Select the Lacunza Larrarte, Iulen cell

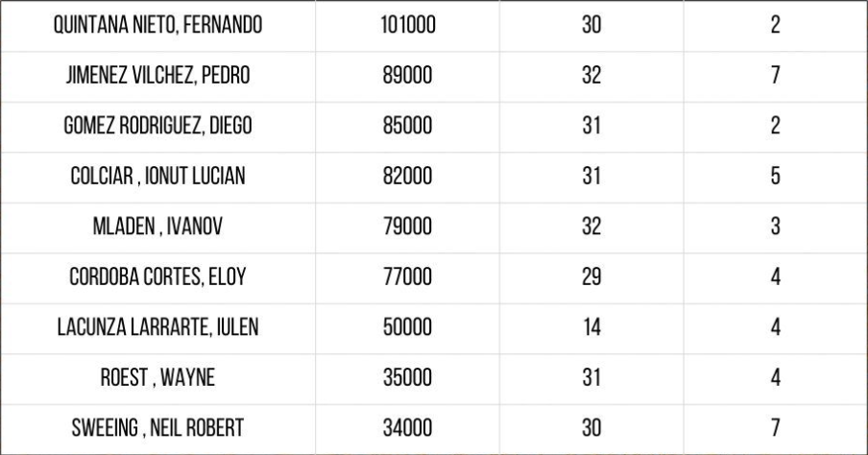pos(157,327)
